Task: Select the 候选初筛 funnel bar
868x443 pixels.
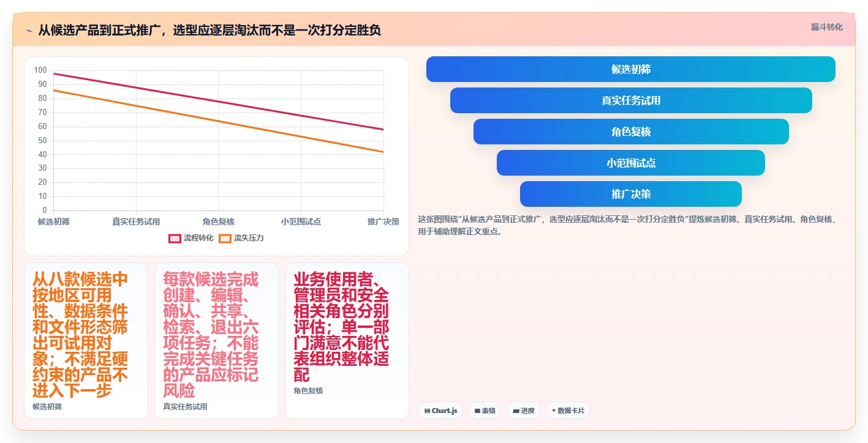Action: tap(630, 69)
